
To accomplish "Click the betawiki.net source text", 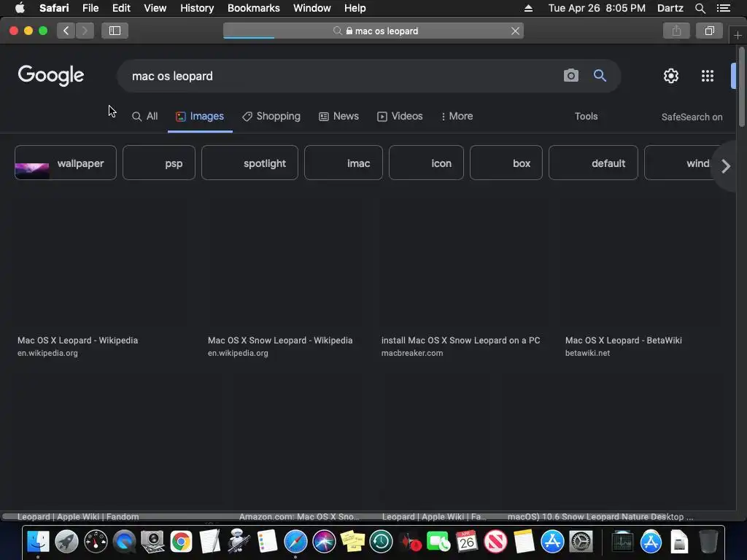I will pyautogui.click(x=587, y=353).
